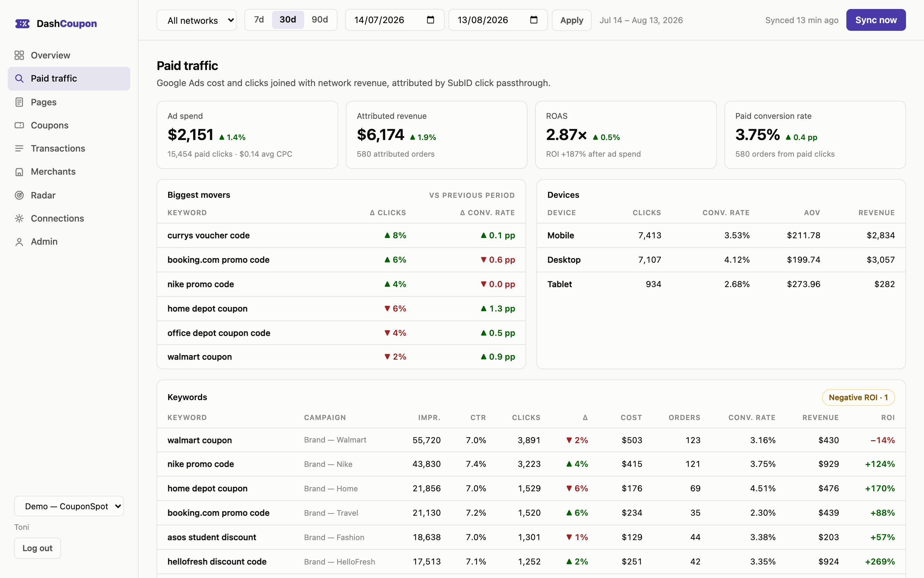Image resolution: width=924 pixels, height=578 pixels.
Task: Click the Sync now button
Action: (876, 20)
